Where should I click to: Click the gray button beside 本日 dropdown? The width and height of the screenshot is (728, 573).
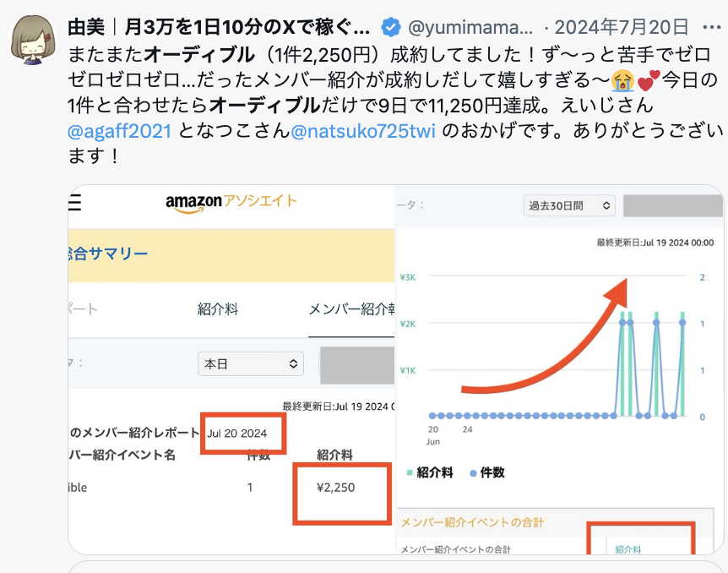click(356, 364)
